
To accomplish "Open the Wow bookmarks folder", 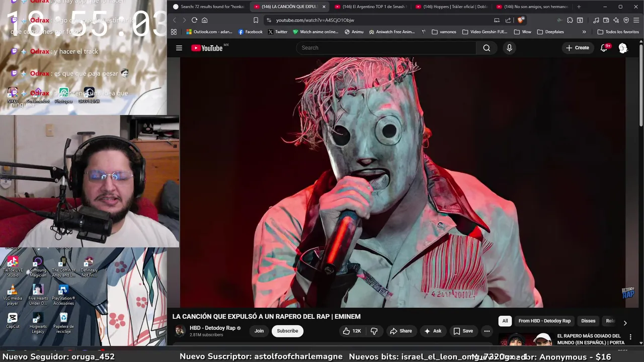I will [522, 32].
